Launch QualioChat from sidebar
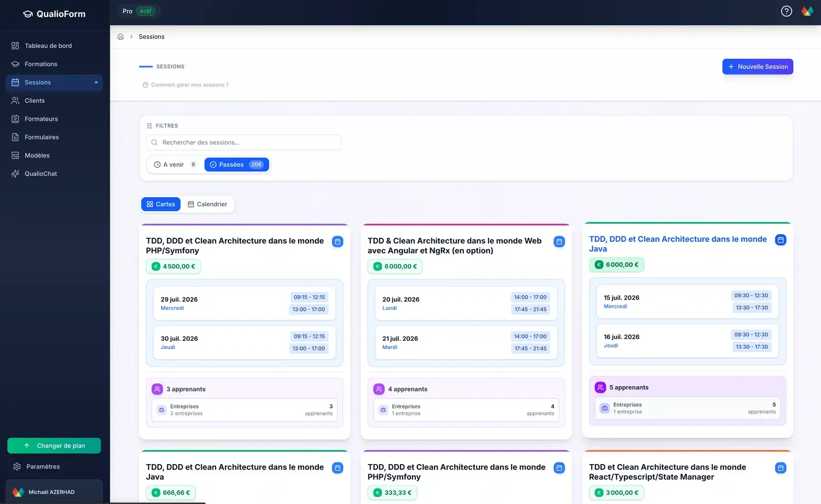Image resolution: width=821 pixels, height=504 pixels. pyautogui.click(x=54, y=173)
